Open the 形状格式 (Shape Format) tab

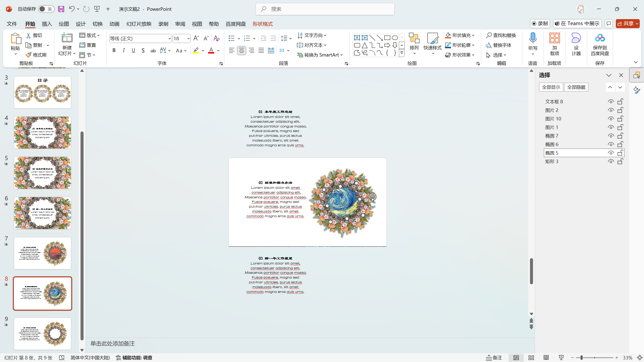pyautogui.click(x=262, y=24)
